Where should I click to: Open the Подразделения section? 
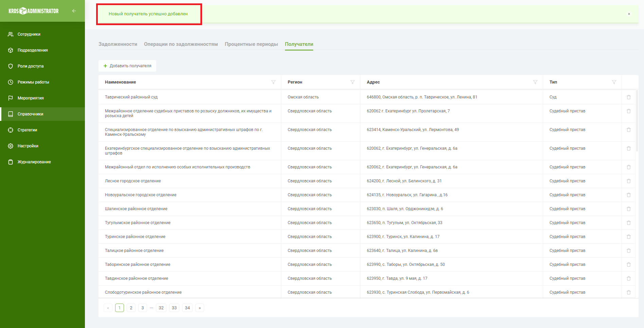point(42,50)
